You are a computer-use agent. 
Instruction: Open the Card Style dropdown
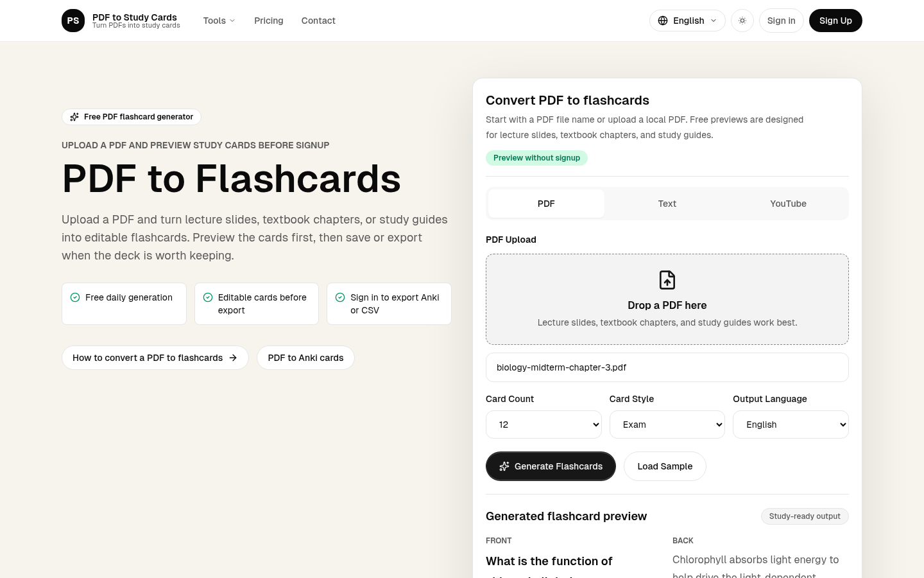pyautogui.click(x=667, y=425)
